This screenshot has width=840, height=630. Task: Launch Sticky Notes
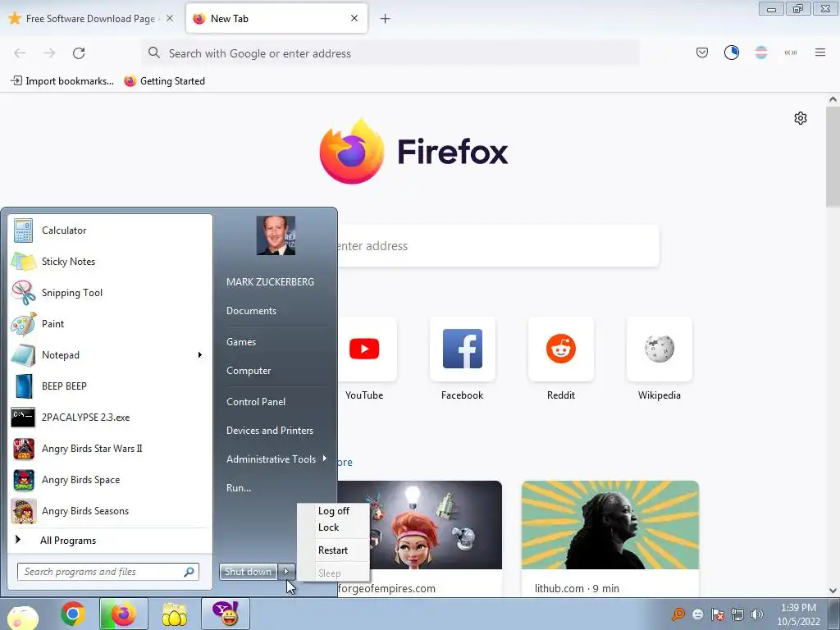(110, 262)
